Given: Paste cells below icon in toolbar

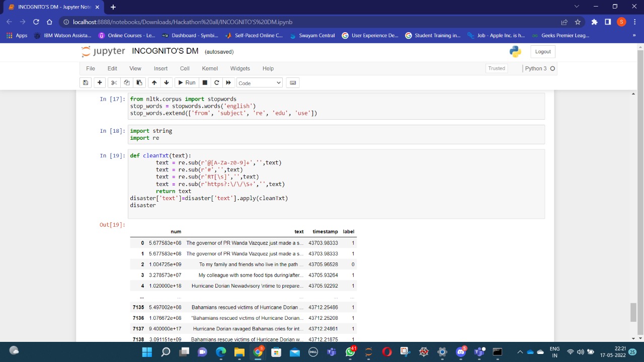Looking at the screenshot, I should [x=139, y=82].
